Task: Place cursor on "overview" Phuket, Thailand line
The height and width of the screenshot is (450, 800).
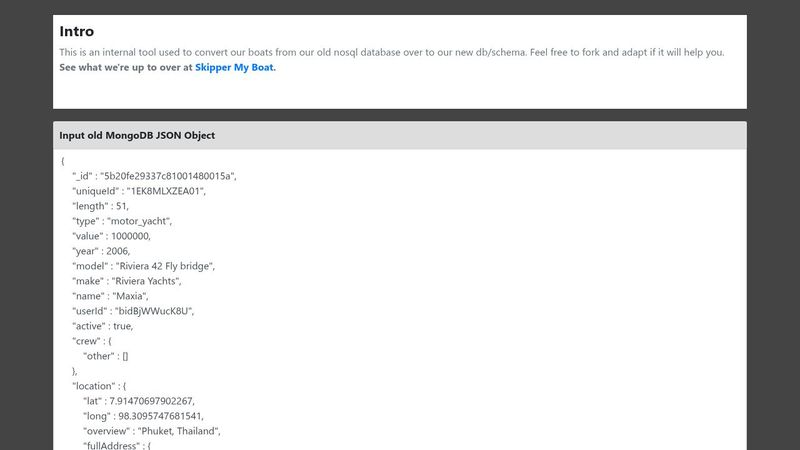Action: pos(152,430)
